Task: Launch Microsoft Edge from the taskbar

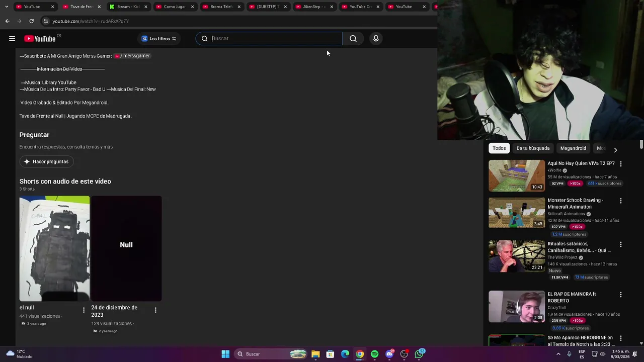Action: (345, 354)
